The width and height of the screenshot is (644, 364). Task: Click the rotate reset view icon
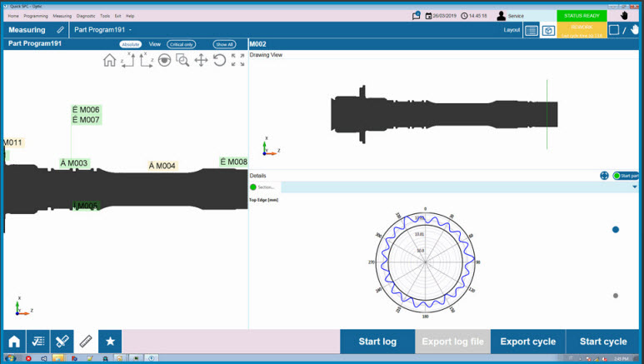pos(219,60)
